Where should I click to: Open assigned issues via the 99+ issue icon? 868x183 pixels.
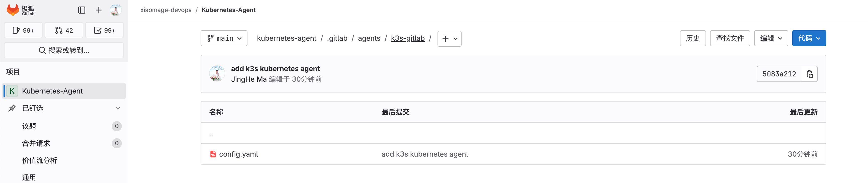[23, 30]
